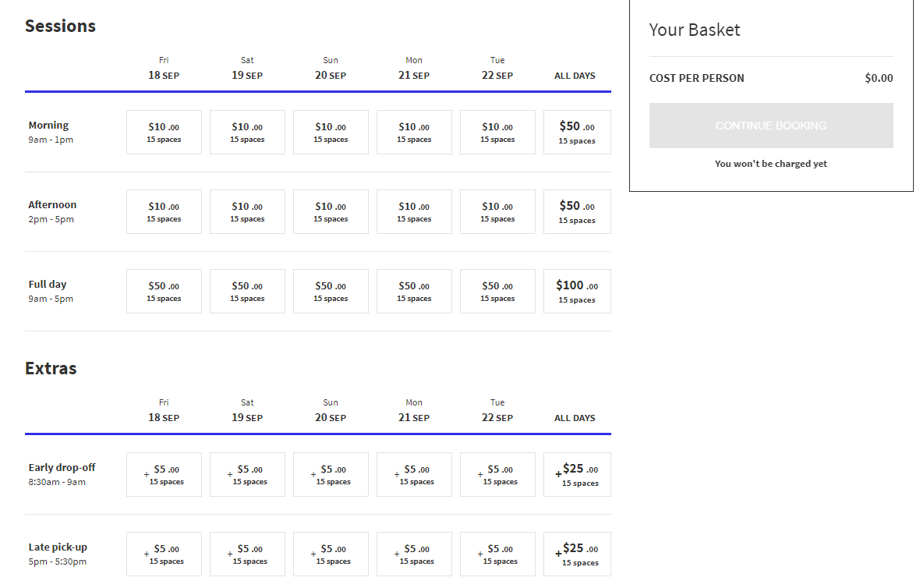Add Late pick-up for Mon 21 Sep
920x588 pixels.
[414, 554]
